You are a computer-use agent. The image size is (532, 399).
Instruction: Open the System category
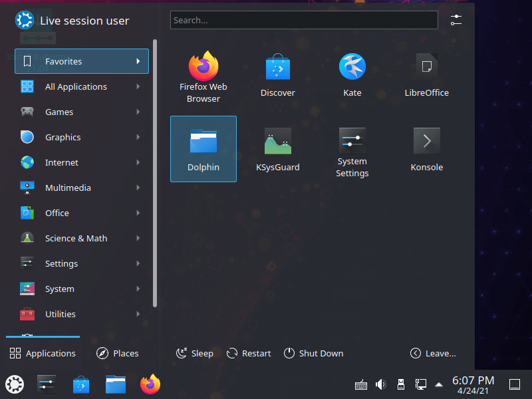82,289
